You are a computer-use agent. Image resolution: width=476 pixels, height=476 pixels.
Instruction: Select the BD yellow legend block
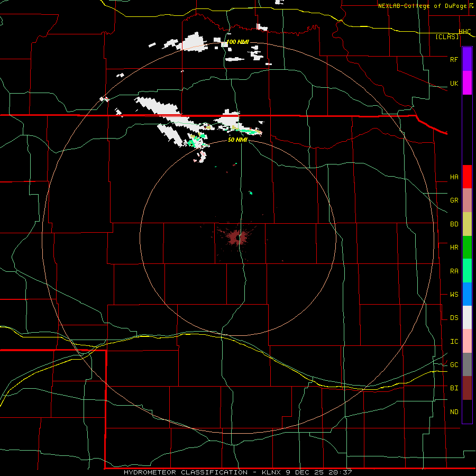(467, 224)
